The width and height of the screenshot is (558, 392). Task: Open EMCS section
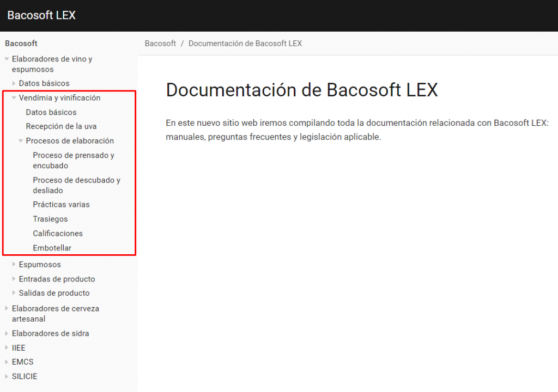(x=22, y=362)
